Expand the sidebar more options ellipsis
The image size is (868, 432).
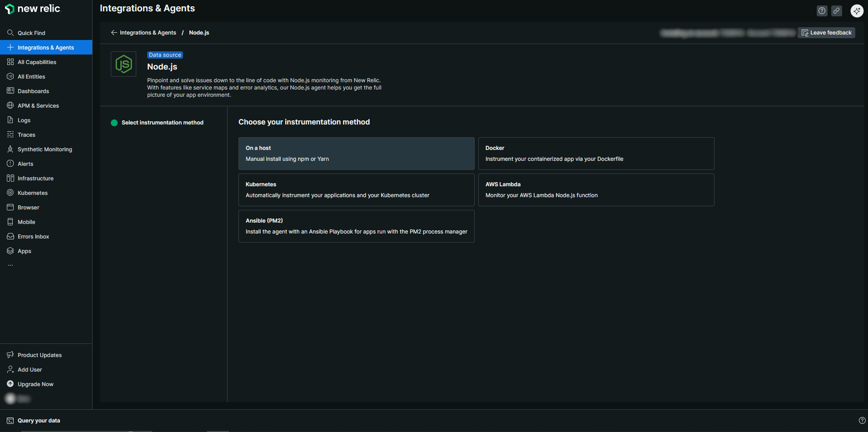click(10, 265)
